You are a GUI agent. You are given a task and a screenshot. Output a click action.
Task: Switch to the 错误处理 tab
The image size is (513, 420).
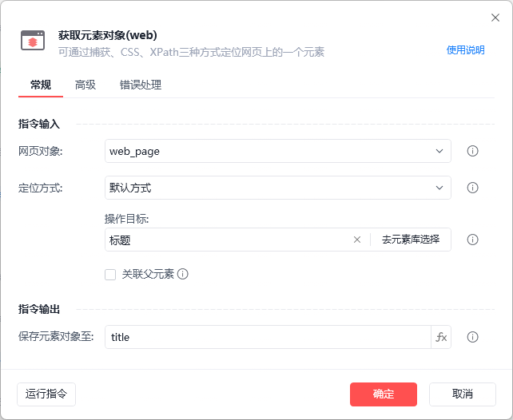point(141,85)
